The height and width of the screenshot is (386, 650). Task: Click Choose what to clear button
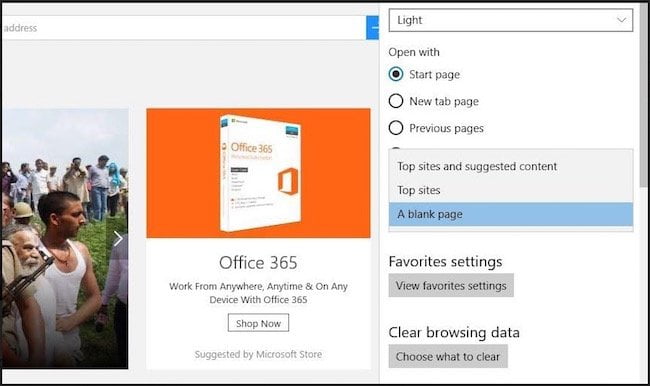[448, 356]
